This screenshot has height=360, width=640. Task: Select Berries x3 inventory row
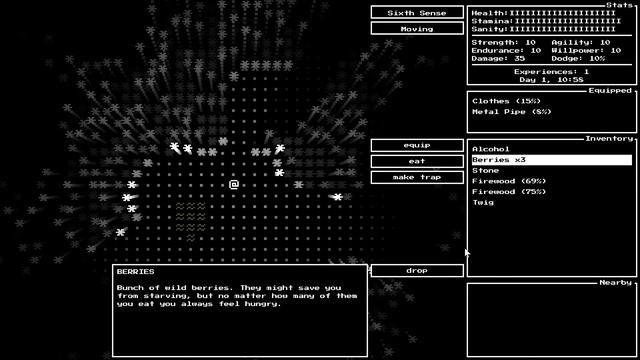(552, 160)
